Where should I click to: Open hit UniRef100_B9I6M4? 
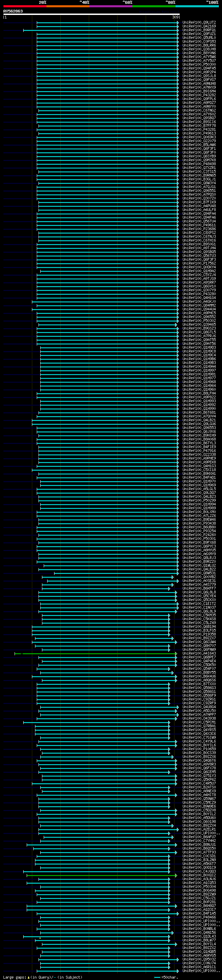[x=199, y=91]
